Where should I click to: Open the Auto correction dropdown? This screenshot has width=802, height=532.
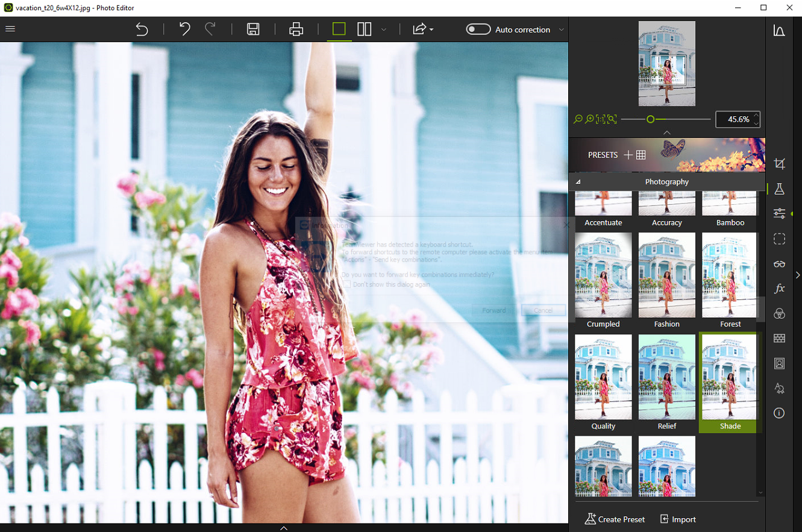(561, 29)
